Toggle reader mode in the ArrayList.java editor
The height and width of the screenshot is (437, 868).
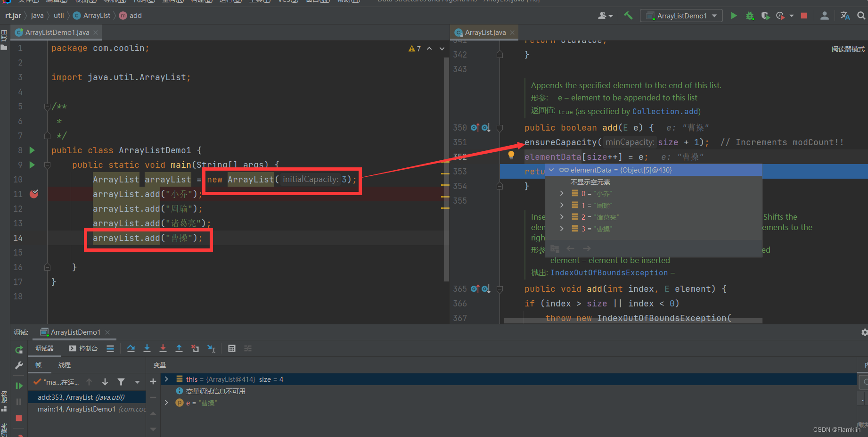point(848,49)
